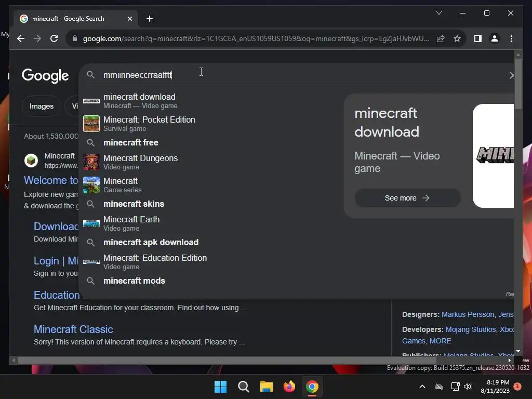
Task: Choose minecraft free suggestion
Action: 130,142
